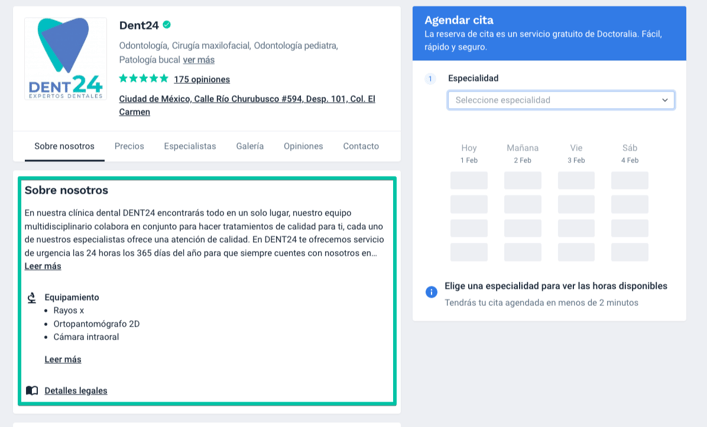Click the chevron arrow in specialty dropdown

(665, 100)
